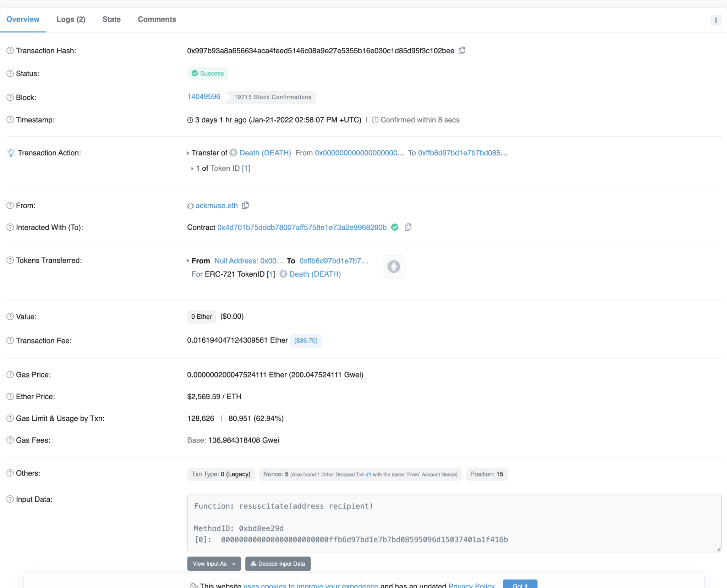Click the help icon beside Gas Price
The width and height of the screenshot is (727, 588).
coord(10,374)
